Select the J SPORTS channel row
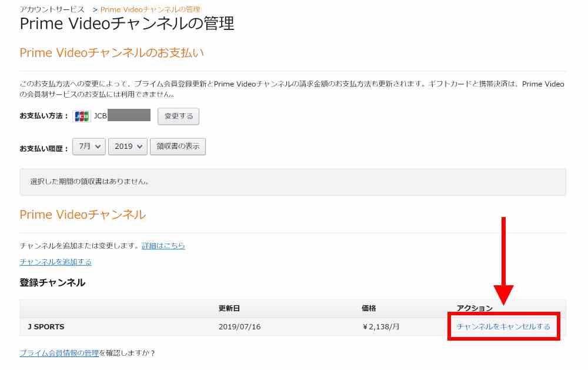Screen dimensions: 588x370 46,325
